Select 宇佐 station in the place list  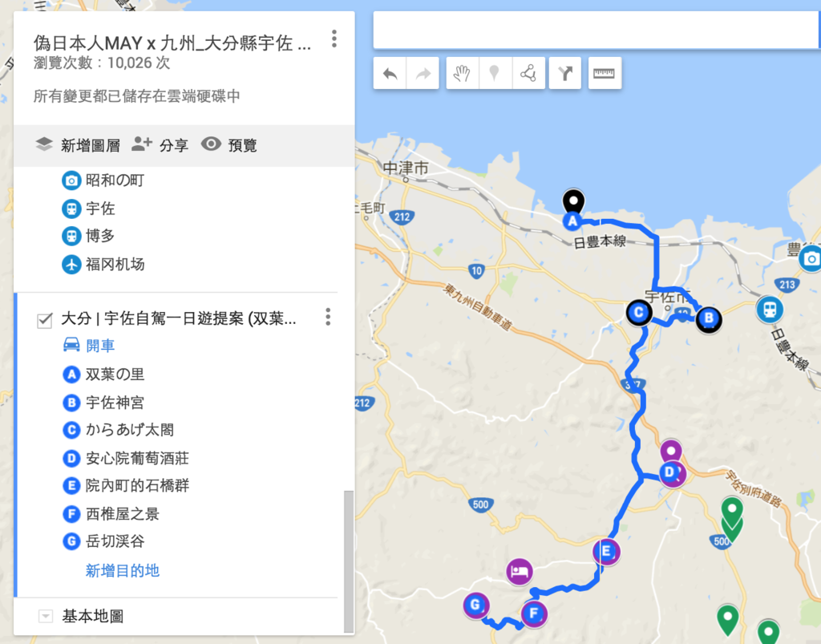88,209
